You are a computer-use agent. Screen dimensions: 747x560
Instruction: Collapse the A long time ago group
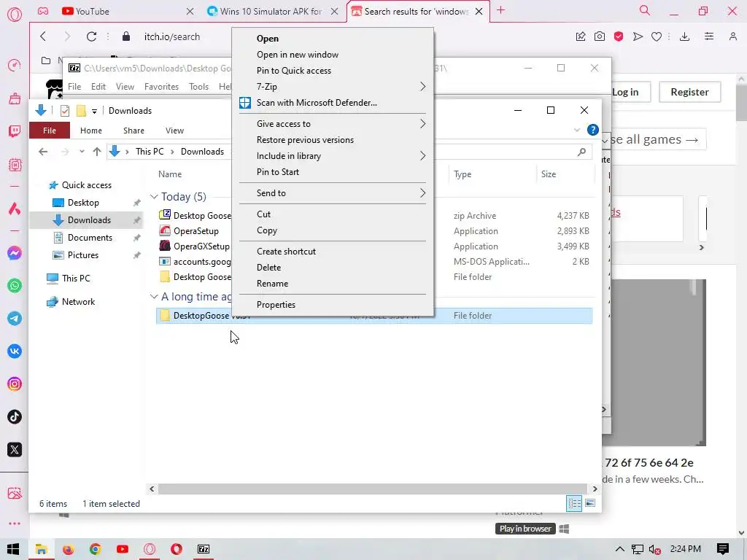154,297
